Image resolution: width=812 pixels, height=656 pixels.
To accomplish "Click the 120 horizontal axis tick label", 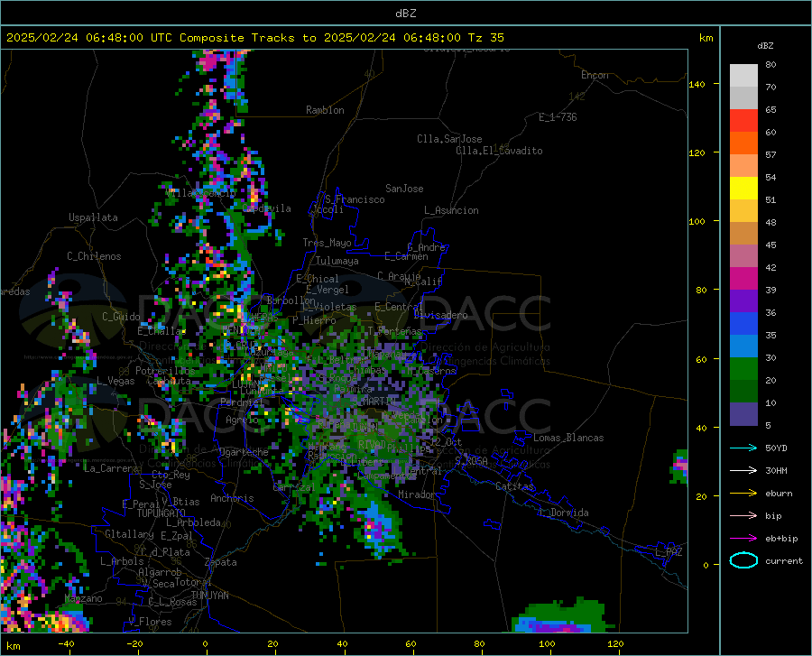I will tap(615, 643).
